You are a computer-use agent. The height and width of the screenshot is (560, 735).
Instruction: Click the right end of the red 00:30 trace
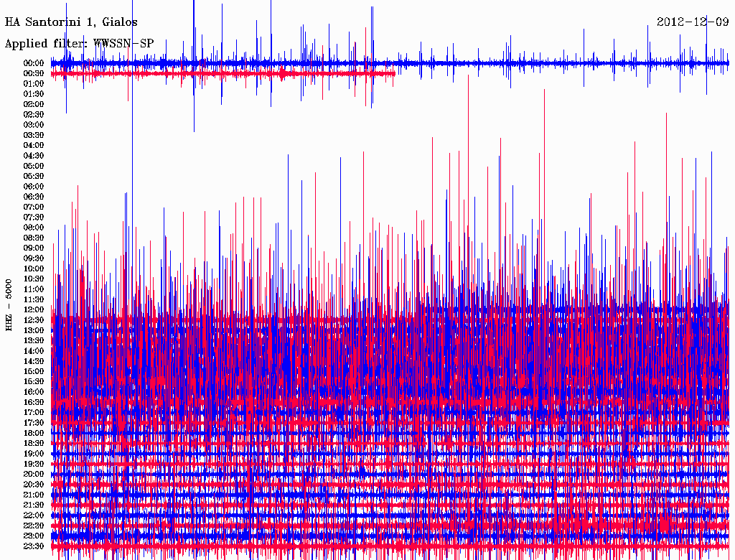coord(394,73)
